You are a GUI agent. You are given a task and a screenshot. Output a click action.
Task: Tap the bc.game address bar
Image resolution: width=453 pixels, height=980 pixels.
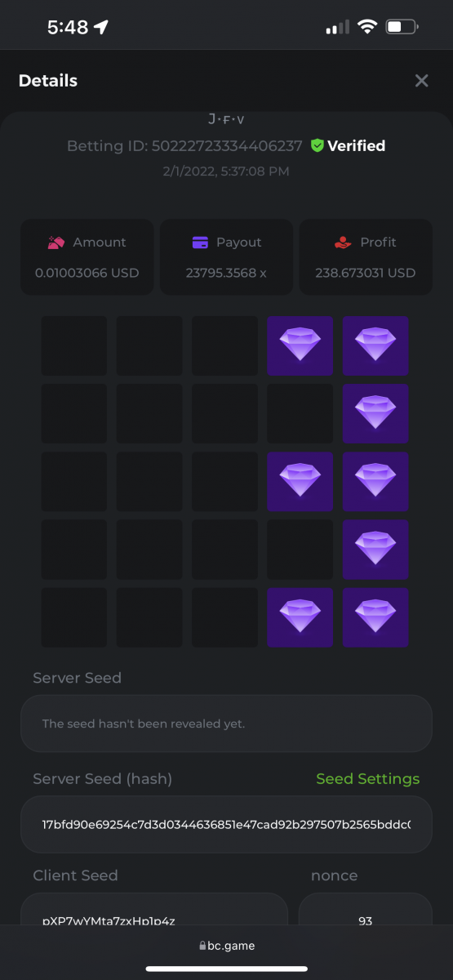(x=227, y=946)
